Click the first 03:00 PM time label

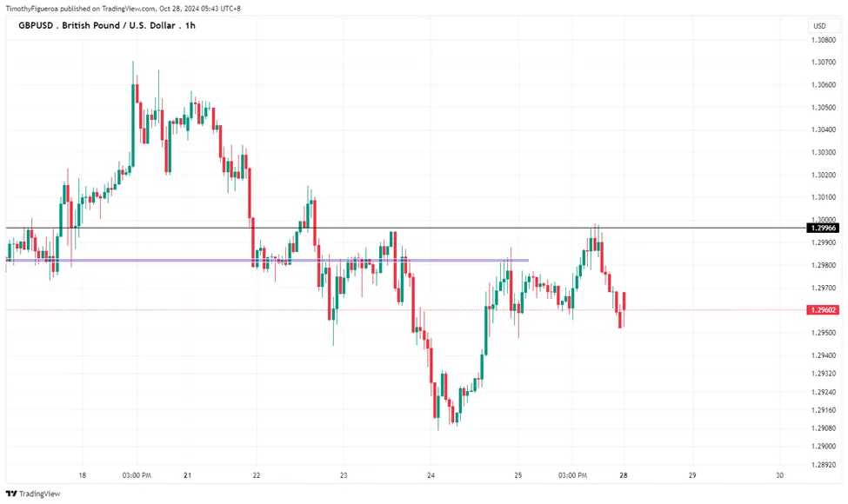point(137,475)
